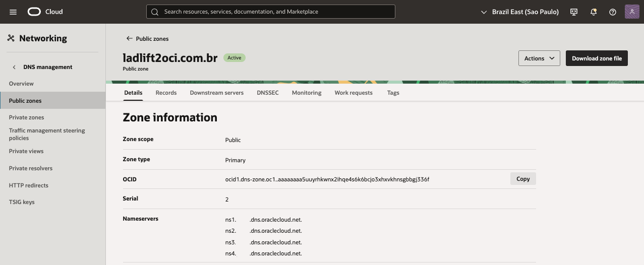Click the Networking sidebar title
This screenshot has width=644, height=265.
(43, 38)
